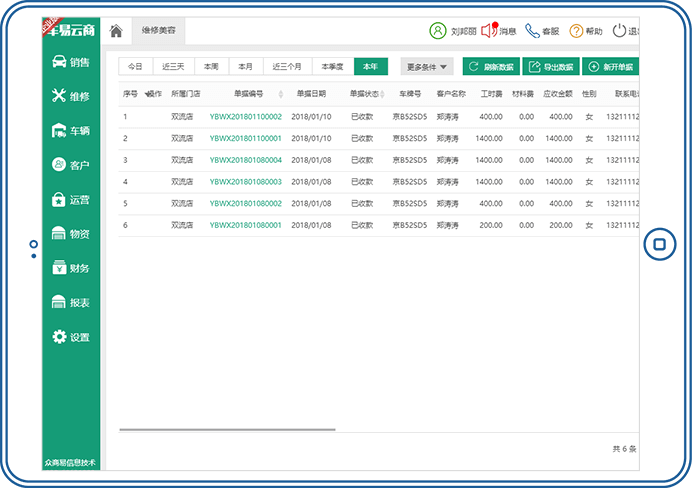
Task: Select the 今日 date filter tab
Action: [135, 67]
